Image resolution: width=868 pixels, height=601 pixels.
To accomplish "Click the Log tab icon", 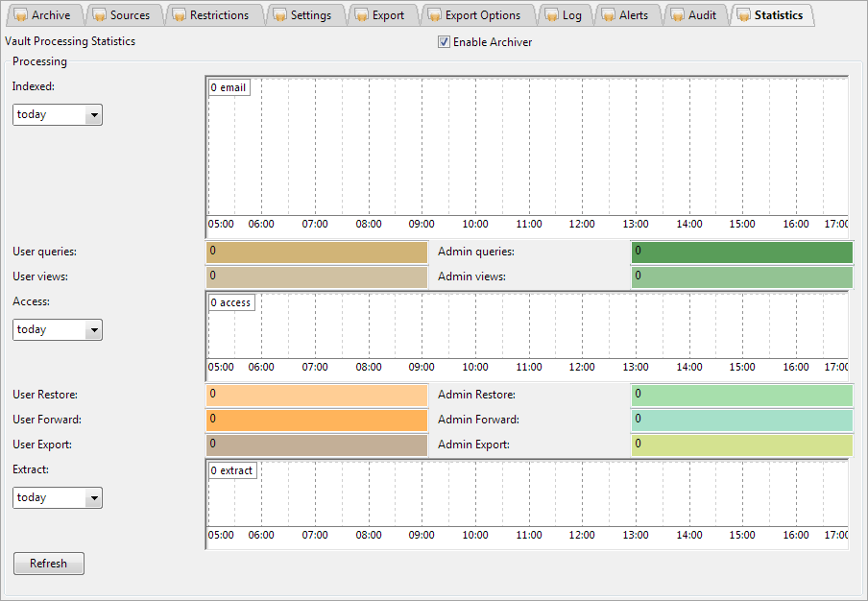I will point(552,15).
